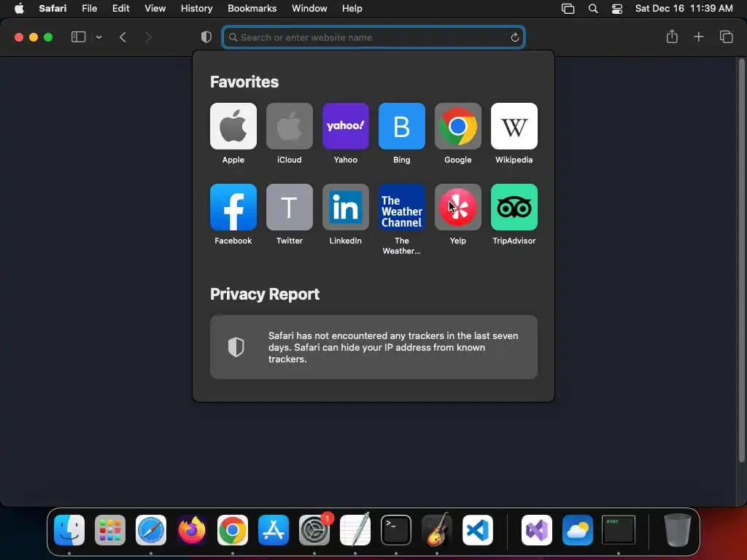Open Spotlight search in menu bar
The height and width of the screenshot is (560, 747).
tap(592, 9)
